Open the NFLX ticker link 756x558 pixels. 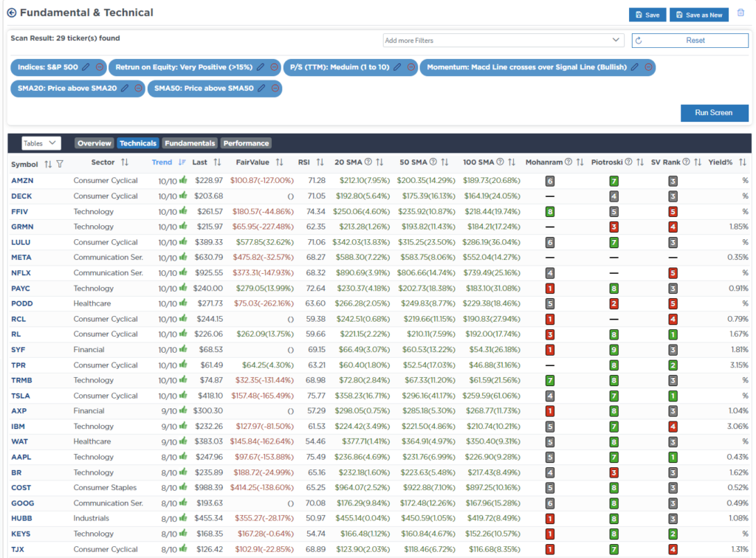[x=21, y=273]
